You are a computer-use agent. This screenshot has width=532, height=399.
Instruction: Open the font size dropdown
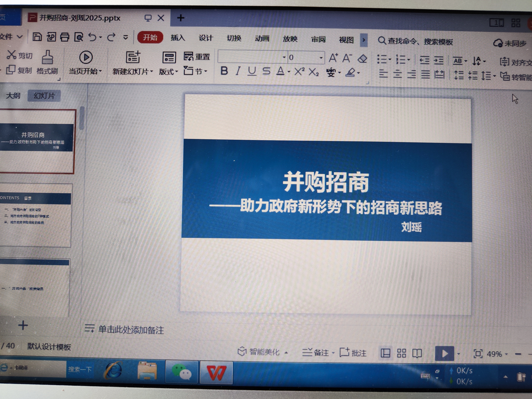(321, 58)
